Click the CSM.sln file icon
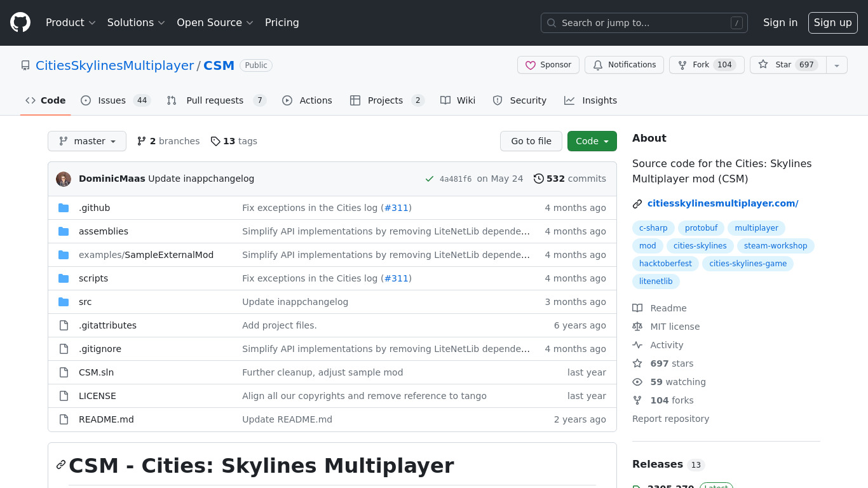 [x=64, y=372]
